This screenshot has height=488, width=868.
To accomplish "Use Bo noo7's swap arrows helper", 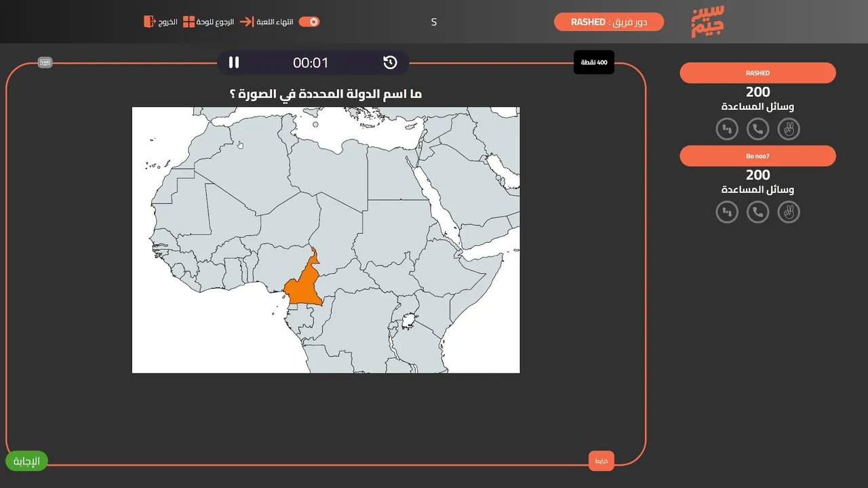I will (727, 212).
